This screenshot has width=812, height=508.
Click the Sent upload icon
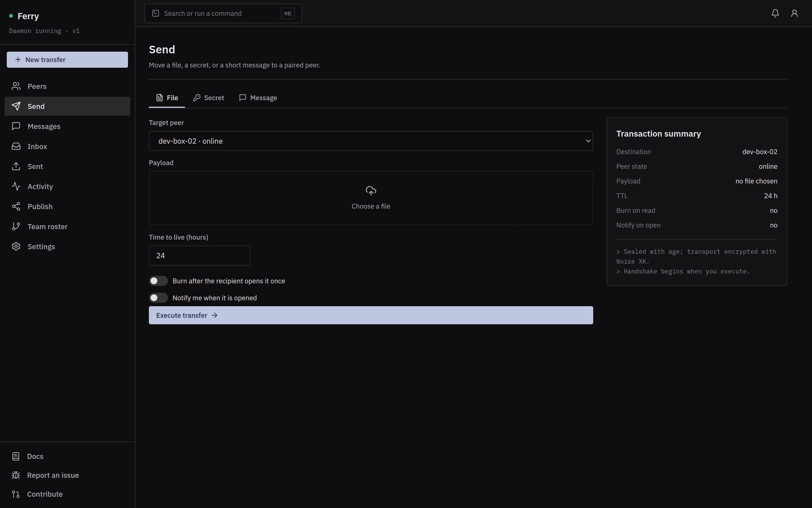(x=16, y=166)
